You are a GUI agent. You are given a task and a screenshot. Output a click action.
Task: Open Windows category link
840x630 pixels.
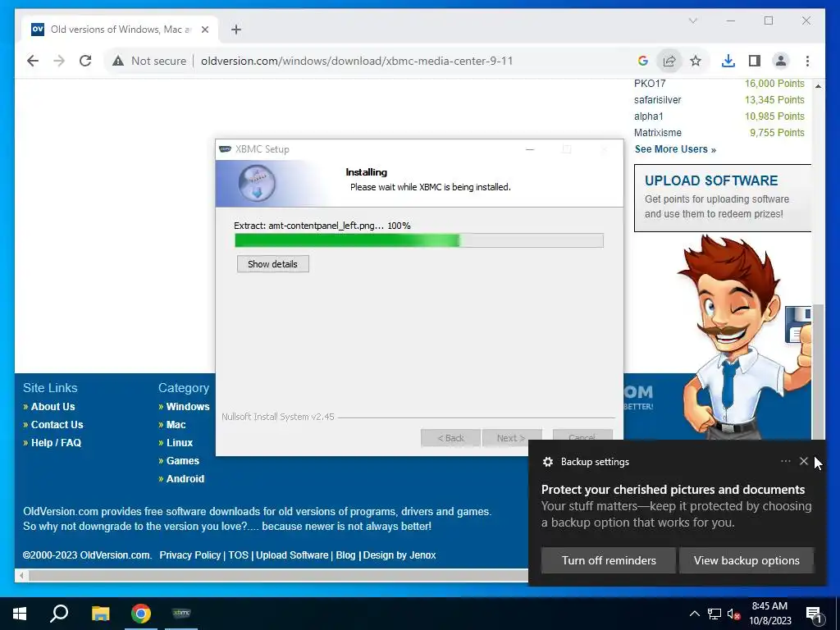(x=188, y=407)
